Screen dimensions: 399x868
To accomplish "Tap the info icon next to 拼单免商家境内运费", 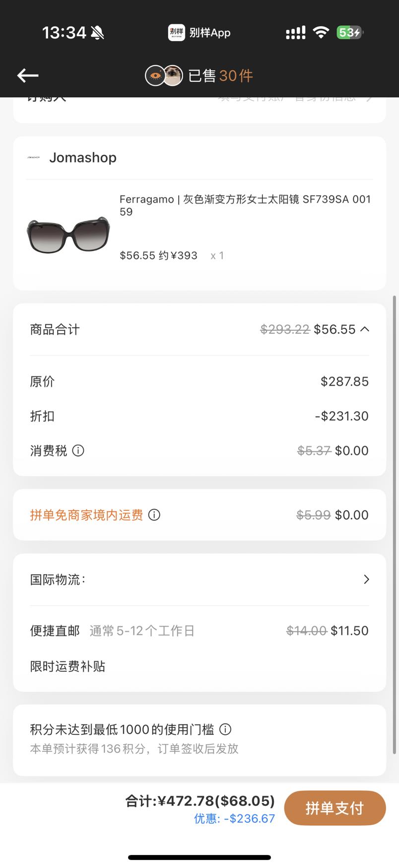I will coord(154,515).
